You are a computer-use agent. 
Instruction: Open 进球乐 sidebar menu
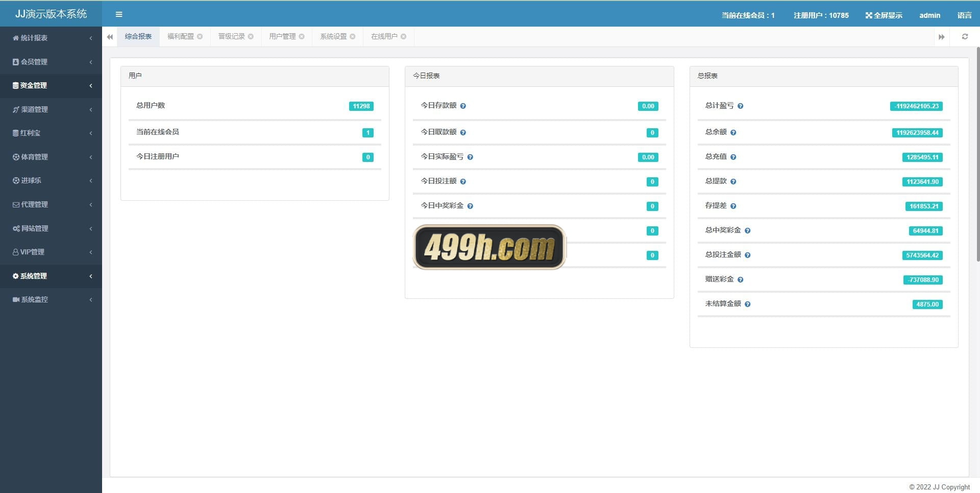pos(51,180)
